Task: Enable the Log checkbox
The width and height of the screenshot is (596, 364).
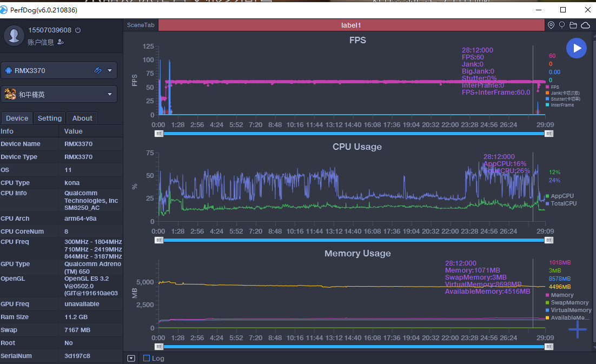Action: coord(147,358)
